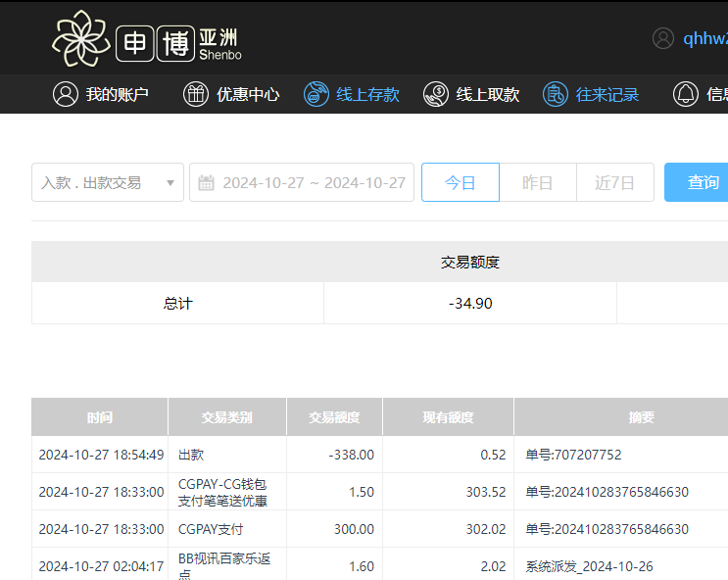
Task: Go to 优惠中心 menu item
Action: coord(248,94)
